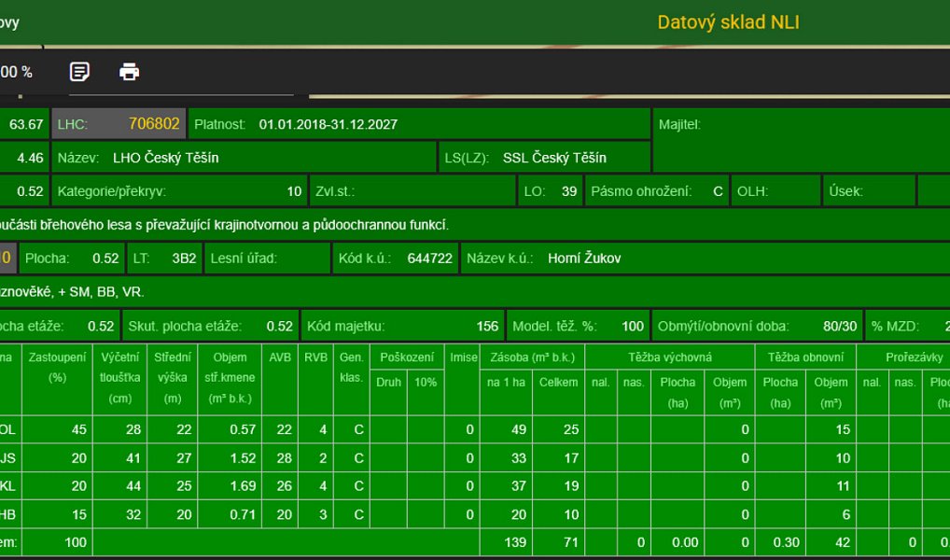Screen dimensions: 950x560
Task: Select the KL row stem volume 1.69
Action: [243, 486]
